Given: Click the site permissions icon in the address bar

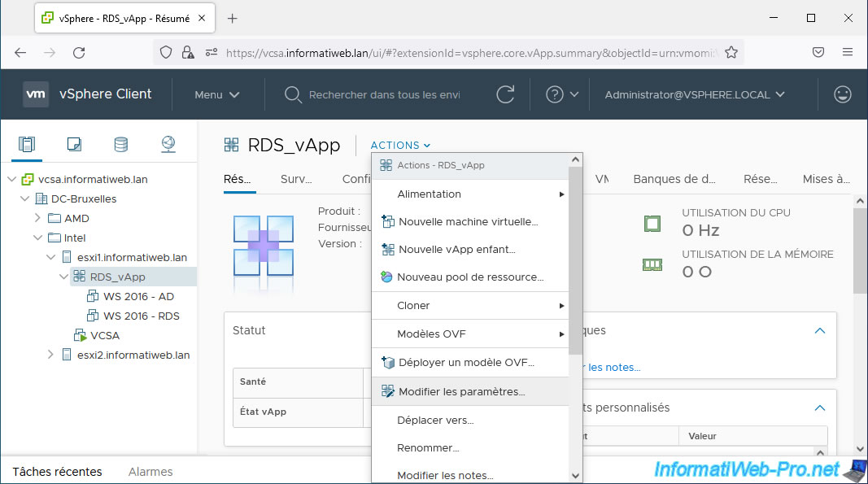Looking at the screenshot, I should click(212, 53).
